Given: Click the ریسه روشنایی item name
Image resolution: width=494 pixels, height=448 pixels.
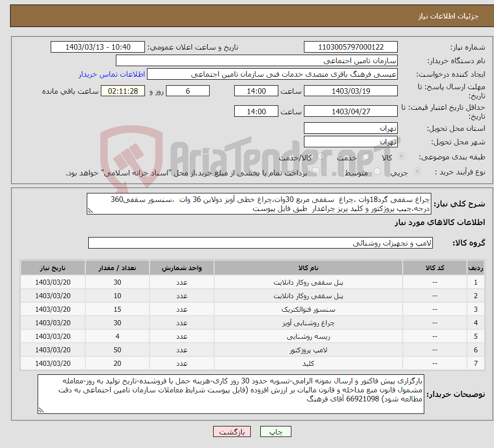Looking at the screenshot, I should 308,337.
